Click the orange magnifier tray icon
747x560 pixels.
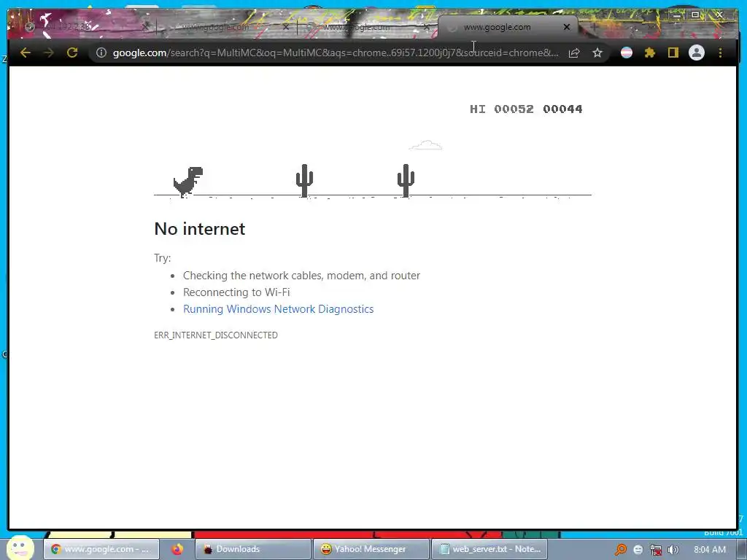621,550
